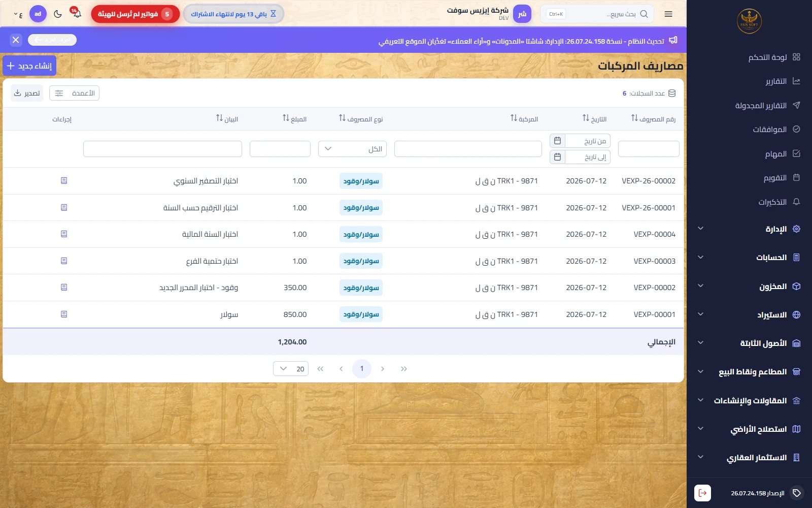Click the megaphone announcement icon
Viewport: 812px width, 508px height.
coord(673,40)
